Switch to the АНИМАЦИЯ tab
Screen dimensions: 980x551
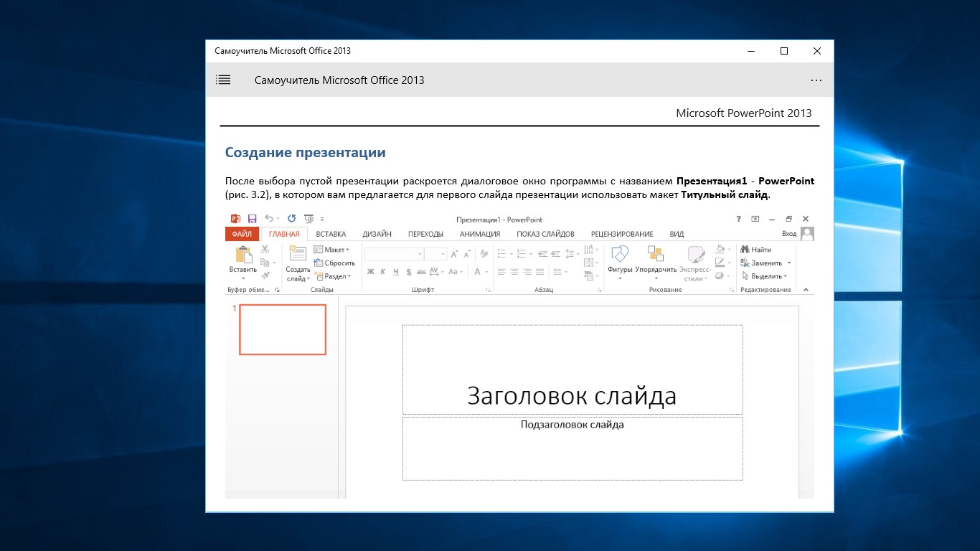click(x=480, y=234)
